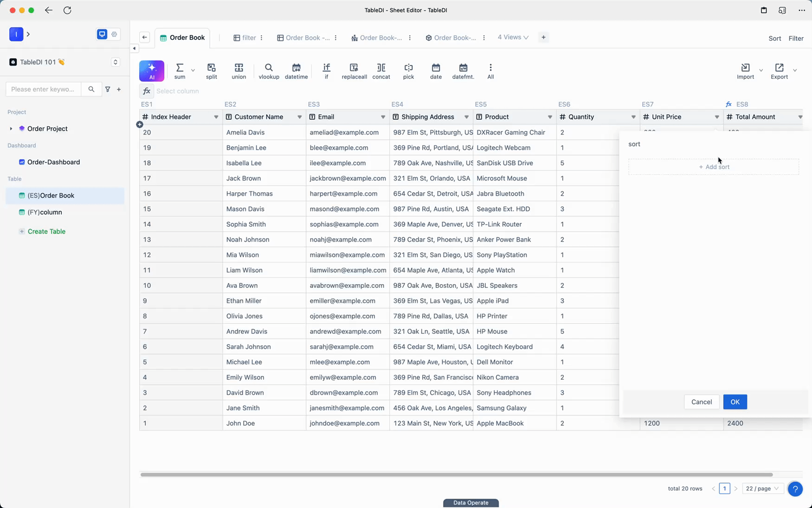
Task: Select the if function tool
Action: pyautogui.click(x=326, y=71)
